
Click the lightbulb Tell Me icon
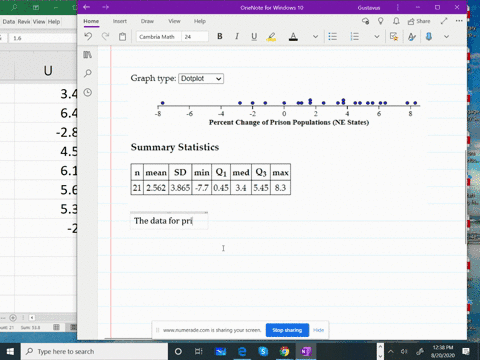tap(380, 21)
